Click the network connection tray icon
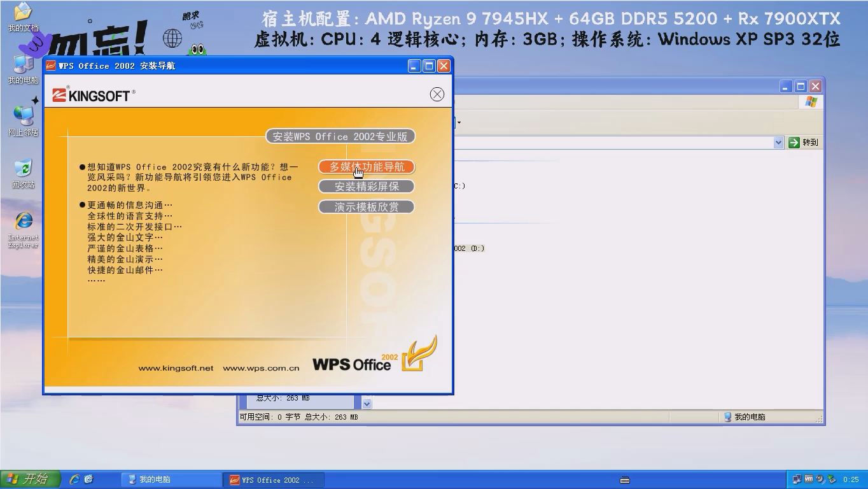 point(797,479)
